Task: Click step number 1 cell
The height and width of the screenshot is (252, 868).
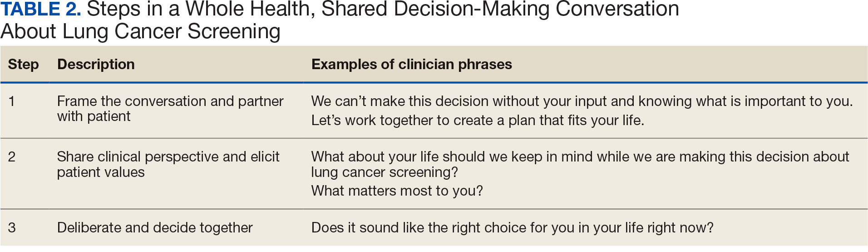Action: 12,101
